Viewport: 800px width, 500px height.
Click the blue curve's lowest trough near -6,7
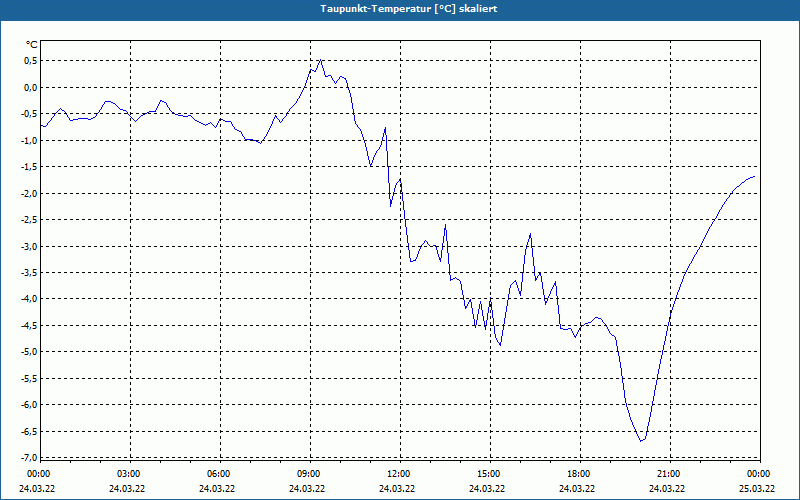click(641, 441)
